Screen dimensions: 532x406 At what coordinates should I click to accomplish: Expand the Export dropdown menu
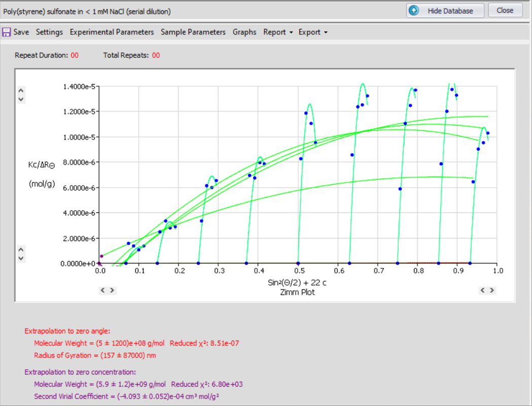(x=313, y=32)
